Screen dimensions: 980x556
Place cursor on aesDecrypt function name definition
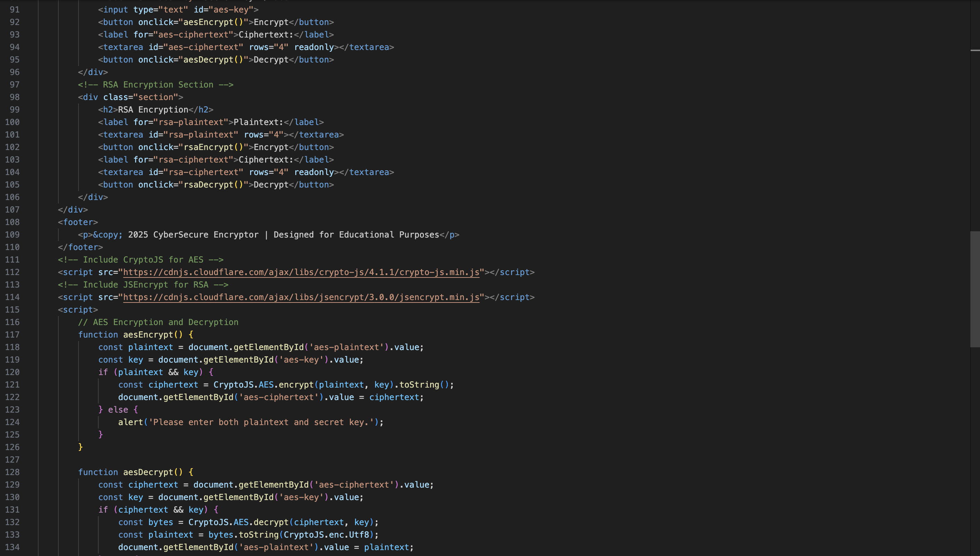pyautogui.click(x=148, y=472)
